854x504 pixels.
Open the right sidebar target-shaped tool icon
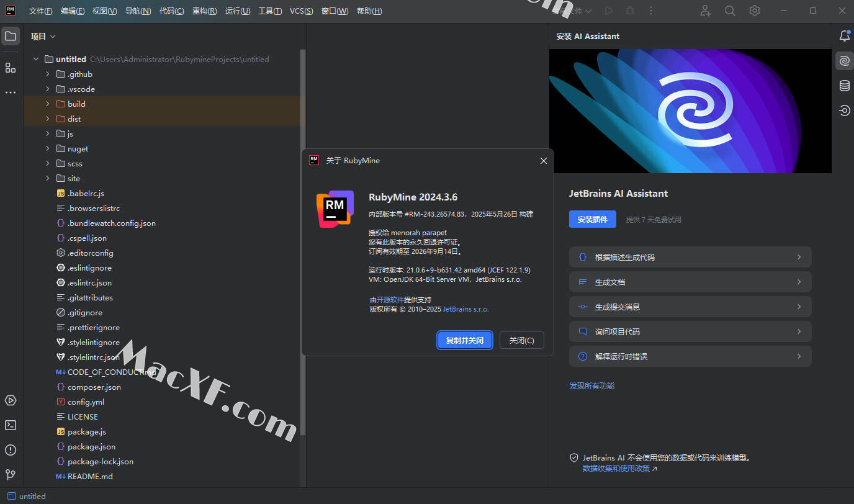pos(844,110)
